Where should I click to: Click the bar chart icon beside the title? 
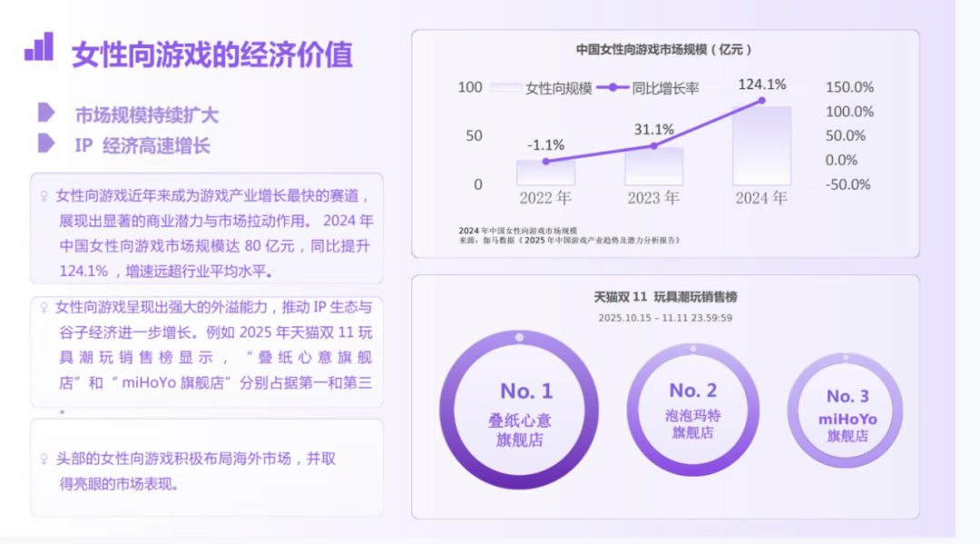[x=40, y=45]
